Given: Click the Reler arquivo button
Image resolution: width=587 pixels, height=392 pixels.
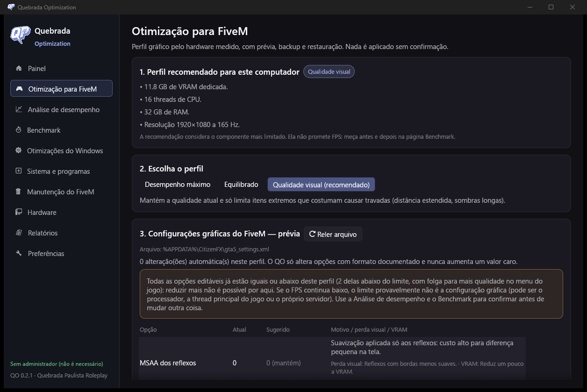Looking at the screenshot, I should pos(333,234).
